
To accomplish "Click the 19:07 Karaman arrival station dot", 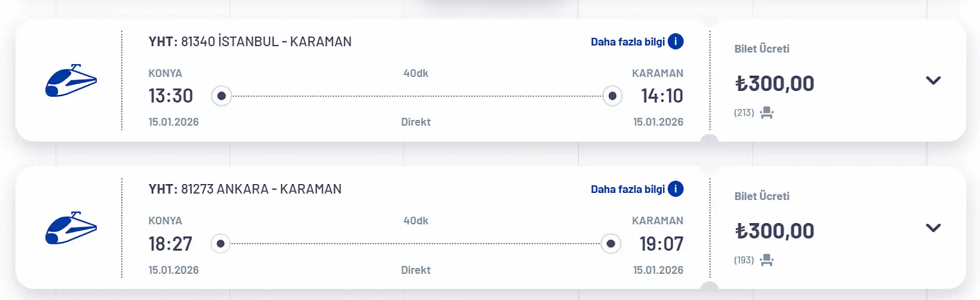I will pyautogui.click(x=611, y=243).
